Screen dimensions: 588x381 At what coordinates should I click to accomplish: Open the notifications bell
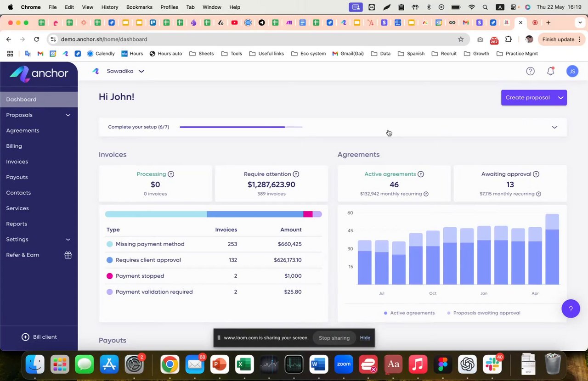coord(550,71)
